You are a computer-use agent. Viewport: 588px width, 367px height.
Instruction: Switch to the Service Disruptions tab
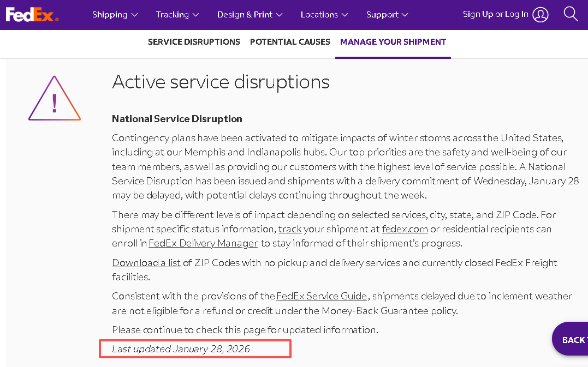194,41
